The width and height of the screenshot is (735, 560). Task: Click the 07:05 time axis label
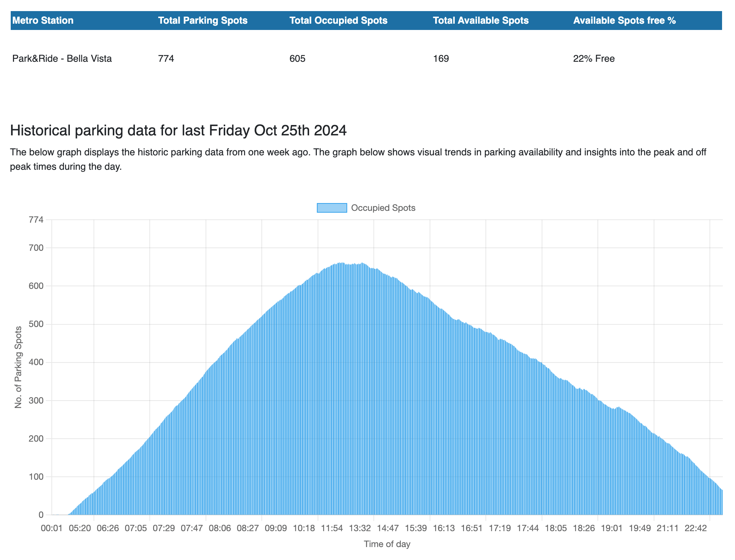tap(136, 528)
